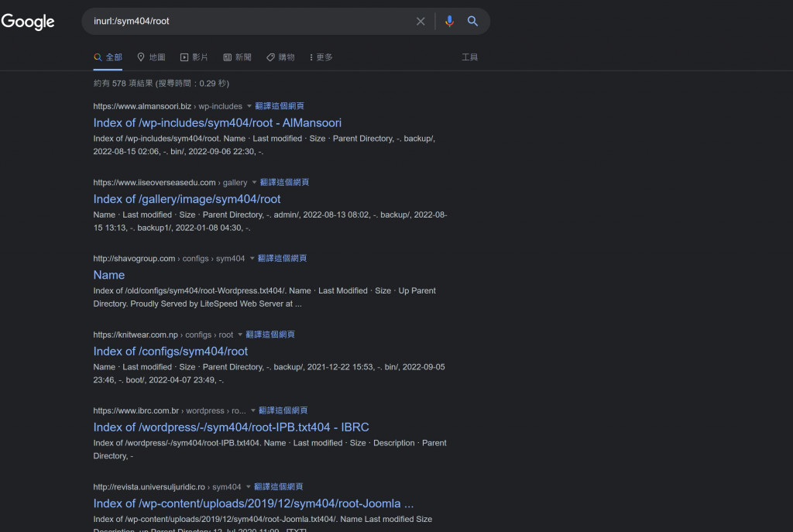The width and height of the screenshot is (793, 532).
Task: Translate the revista.universuljuridic.ro result page
Action: [x=279, y=487]
